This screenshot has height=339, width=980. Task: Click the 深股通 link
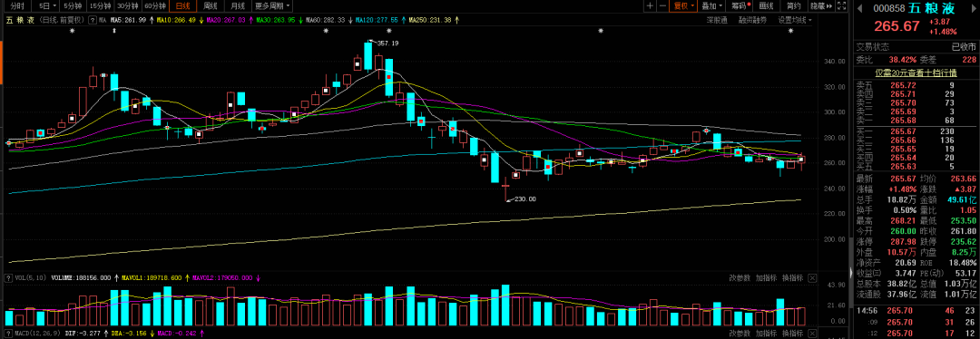pos(717,20)
